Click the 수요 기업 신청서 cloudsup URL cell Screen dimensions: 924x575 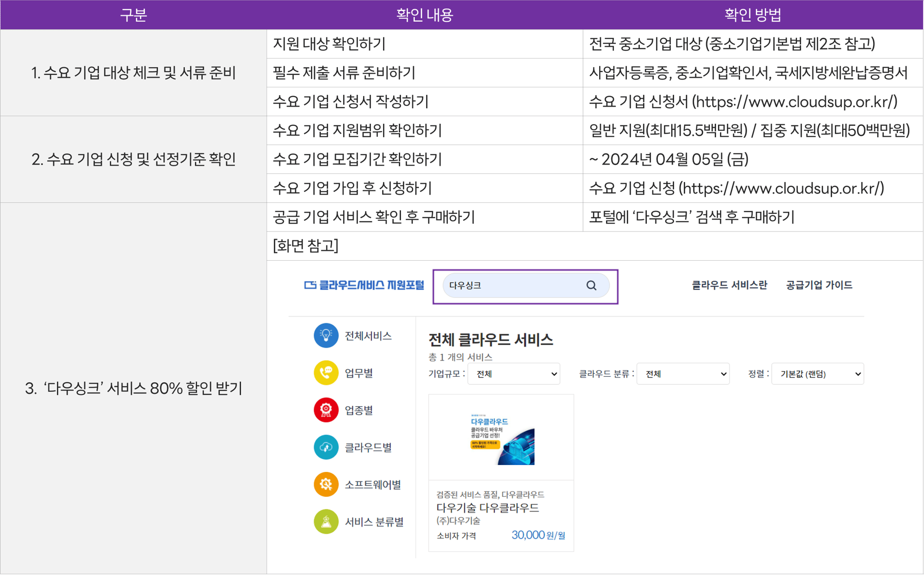point(753,102)
